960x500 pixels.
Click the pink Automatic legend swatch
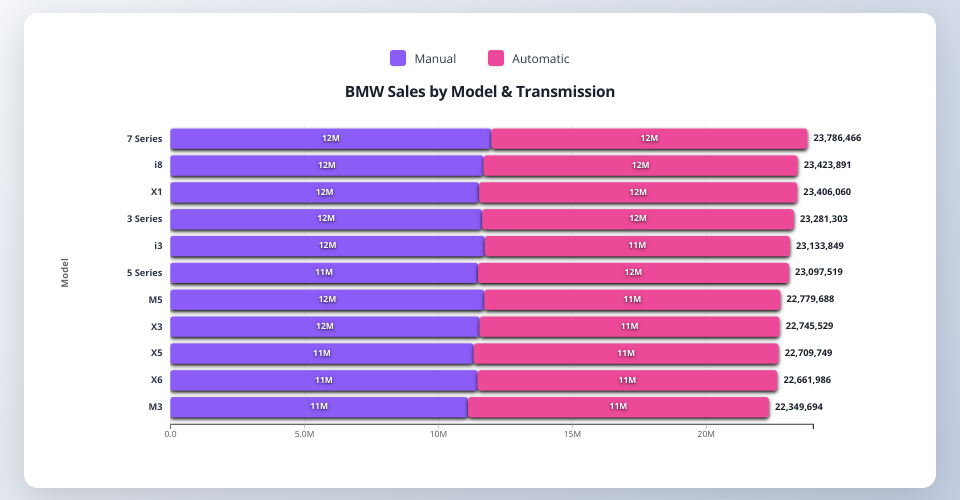point(496,58)
